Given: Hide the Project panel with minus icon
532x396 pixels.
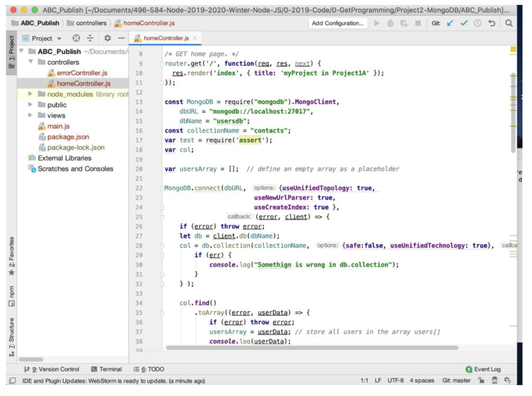Looking at the screenshot, I should pyautogui.click(x=121, y=38).
